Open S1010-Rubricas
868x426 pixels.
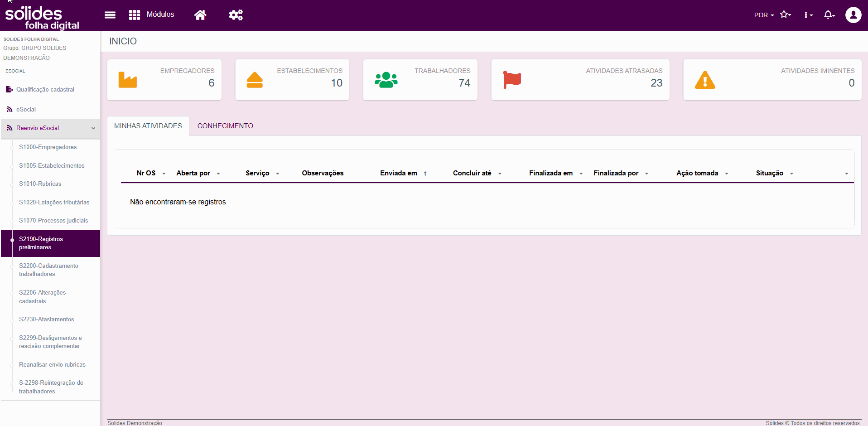(x=40, y=184)
